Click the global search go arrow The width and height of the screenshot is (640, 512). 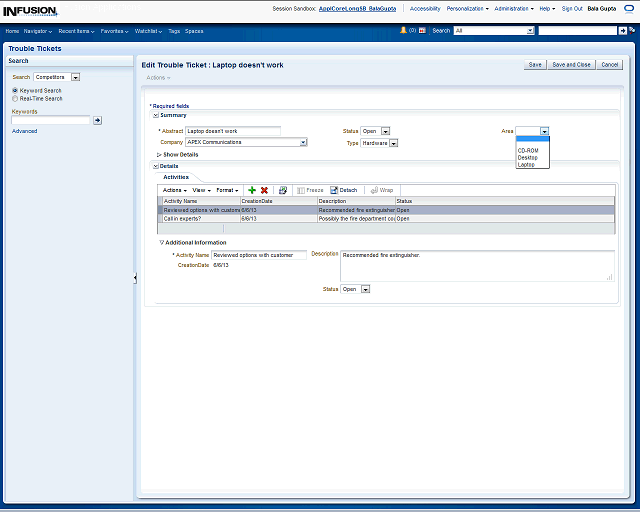[x=623, y=31]
